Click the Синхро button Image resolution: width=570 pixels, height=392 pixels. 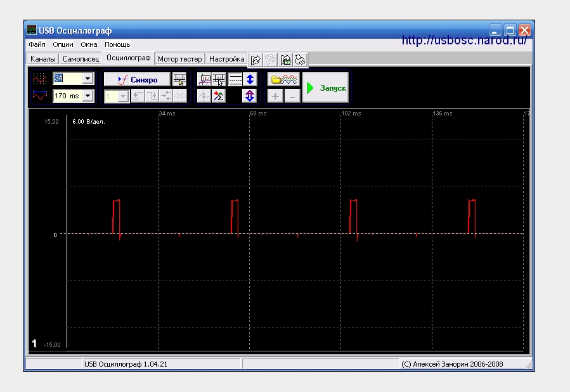click(x=137, y=79)
